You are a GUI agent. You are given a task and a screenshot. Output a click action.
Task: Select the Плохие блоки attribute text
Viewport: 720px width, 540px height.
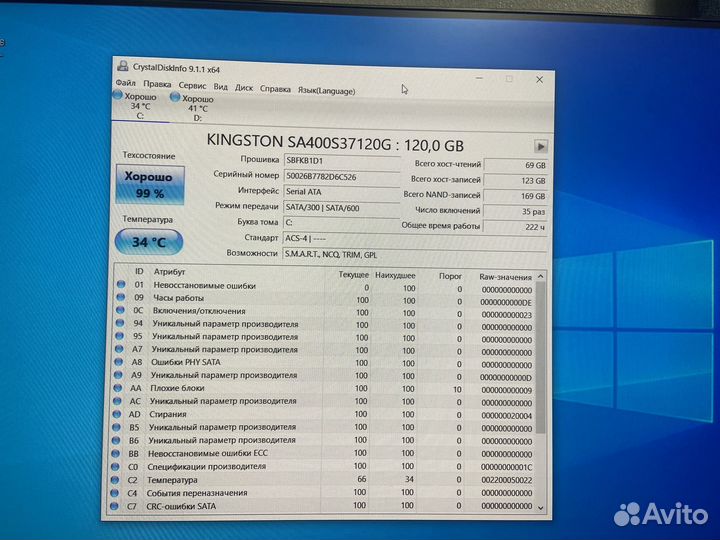tap(177, 388)
